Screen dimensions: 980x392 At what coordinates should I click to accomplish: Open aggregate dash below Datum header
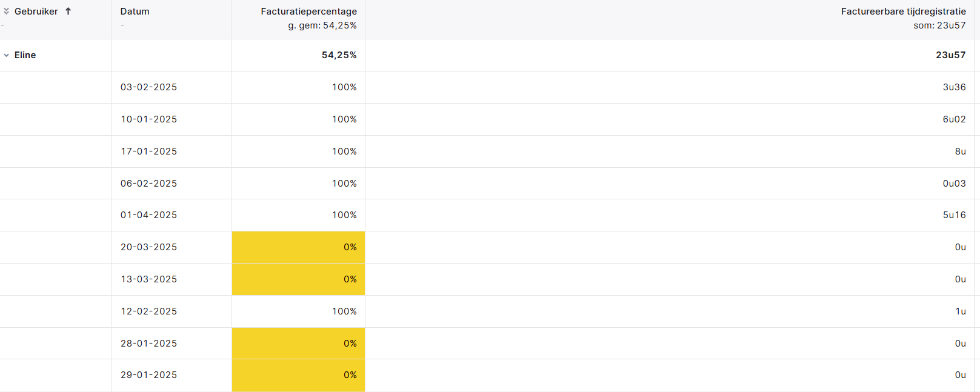tap(122, 25)
